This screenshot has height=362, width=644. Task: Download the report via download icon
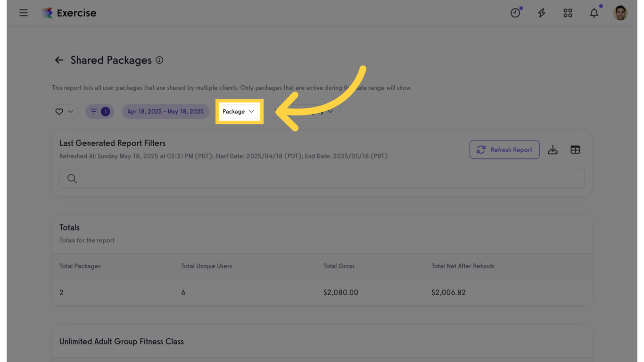[553, 150]
